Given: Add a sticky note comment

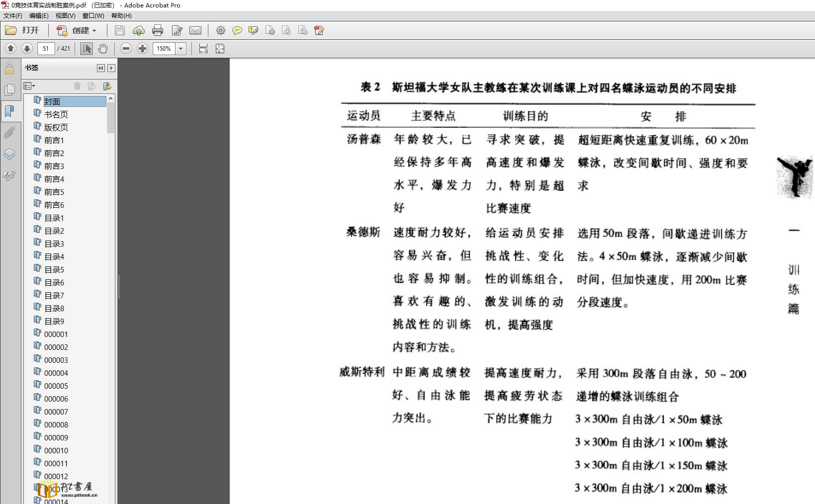Looking at the screenshot, I should tap(237, 31).
